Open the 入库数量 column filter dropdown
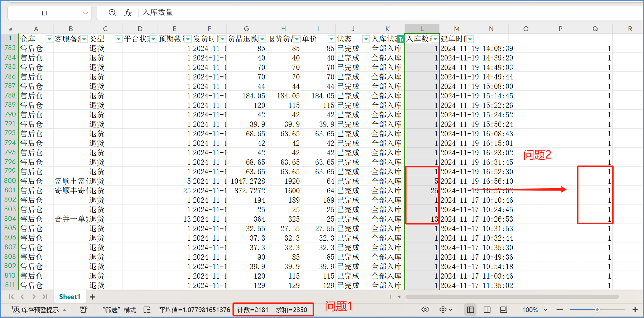Image resolution: width=644 pixels, height=318 pixels. coord(435,39)
